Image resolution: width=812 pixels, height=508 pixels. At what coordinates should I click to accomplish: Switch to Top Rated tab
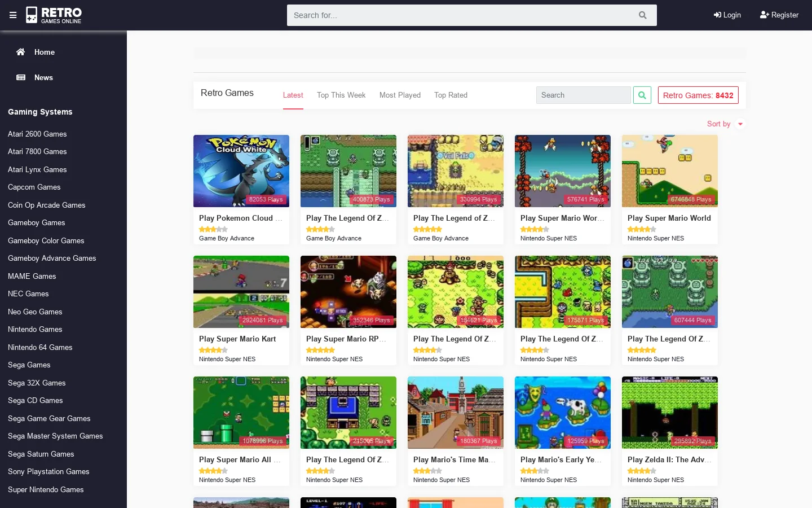click(x=451, y=95)
